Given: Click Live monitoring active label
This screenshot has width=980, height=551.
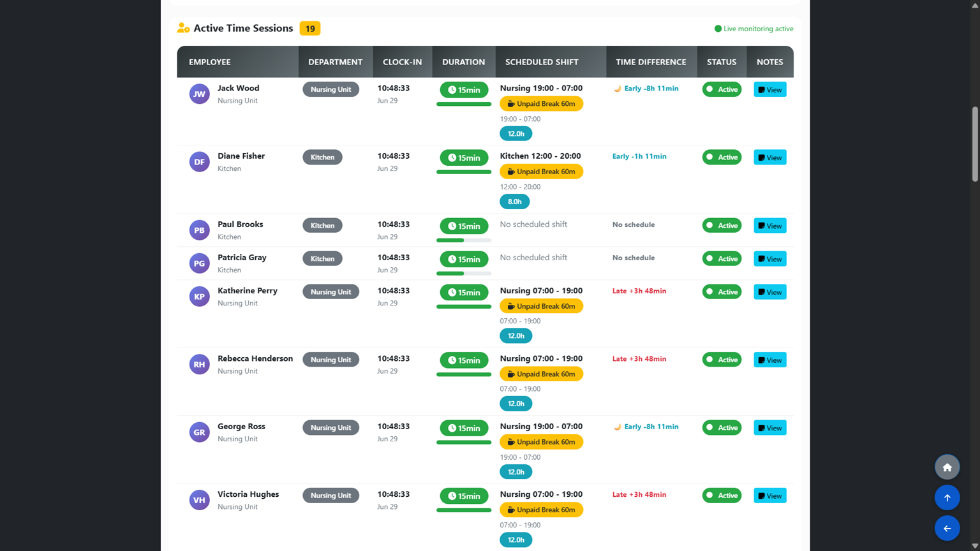Looking at the screenshot, I should (759, 29).
